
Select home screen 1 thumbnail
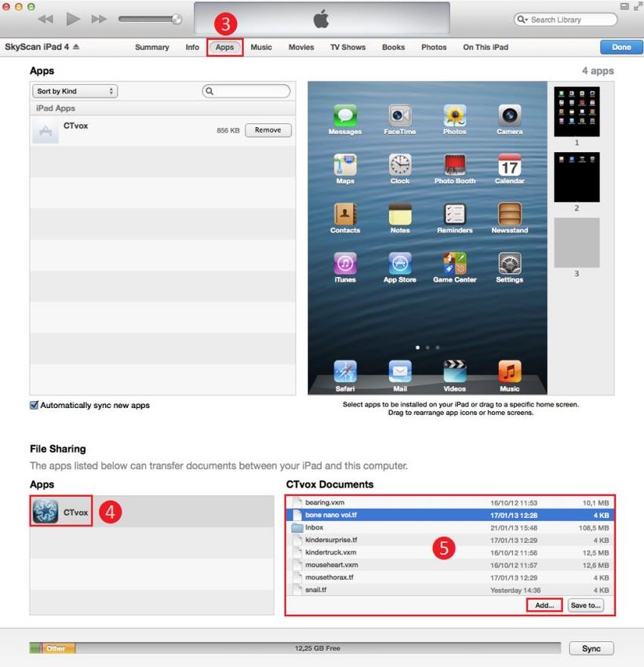[x=577, y=111]
